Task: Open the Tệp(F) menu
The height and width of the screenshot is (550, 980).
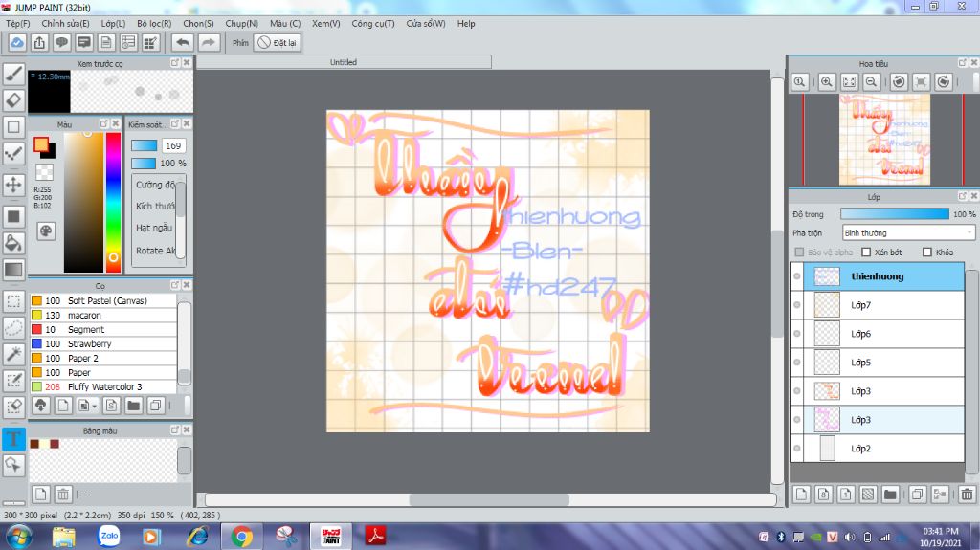Action: click(x=18, y=23)
